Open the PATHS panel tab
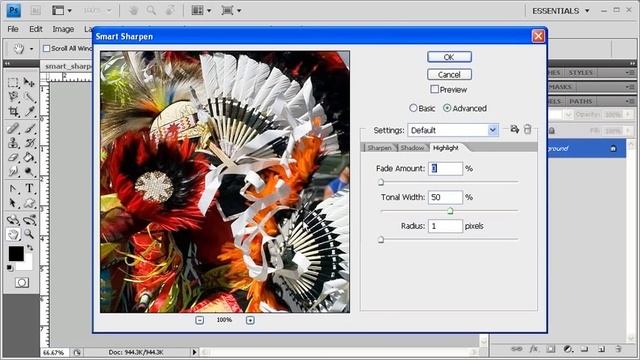Screen dimensions: 640x360 [x=580, y=101]
